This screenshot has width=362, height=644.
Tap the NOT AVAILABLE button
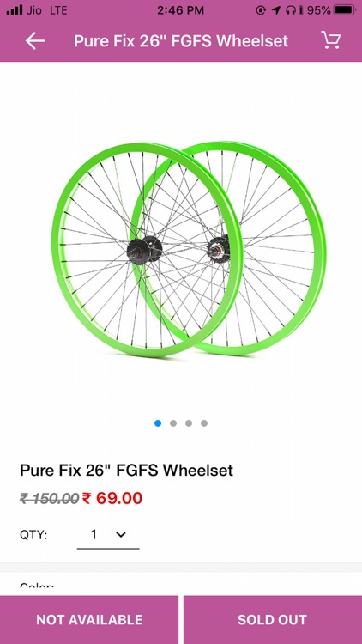tap(89, 620)
